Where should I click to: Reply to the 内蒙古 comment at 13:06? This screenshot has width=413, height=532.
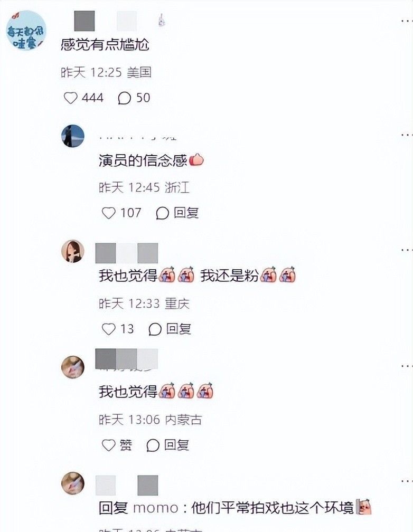pos(167,445)
